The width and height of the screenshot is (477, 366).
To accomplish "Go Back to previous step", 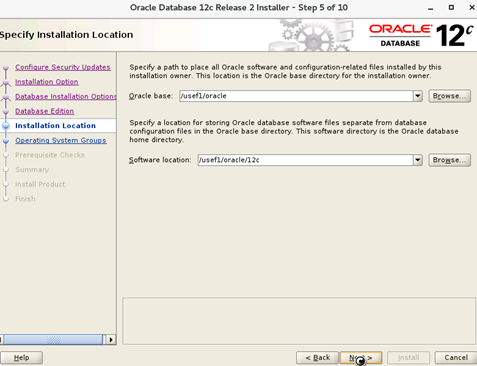I will point(317,358).
